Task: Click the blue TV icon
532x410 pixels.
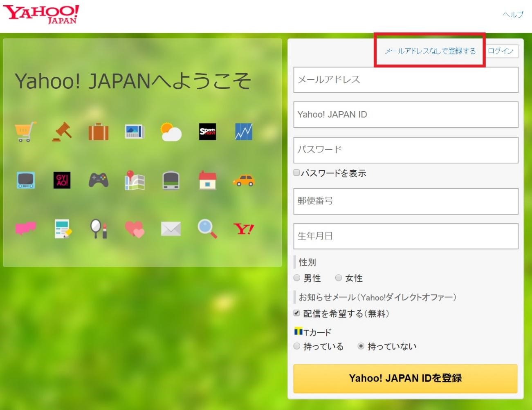Action: pos(26,180)
